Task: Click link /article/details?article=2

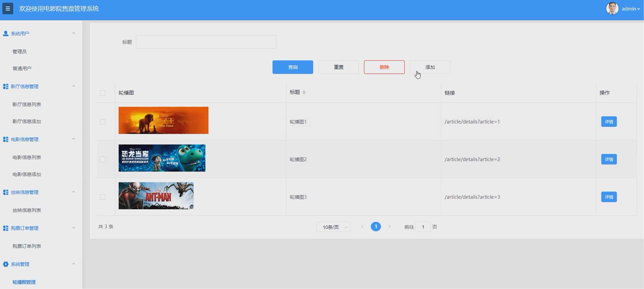Action: (x=472, y=159)
